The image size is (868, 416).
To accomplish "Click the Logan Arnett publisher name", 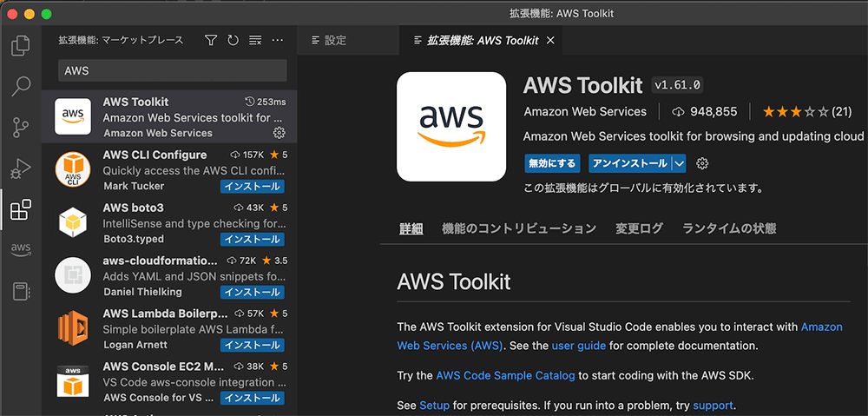I will point(135,345).
